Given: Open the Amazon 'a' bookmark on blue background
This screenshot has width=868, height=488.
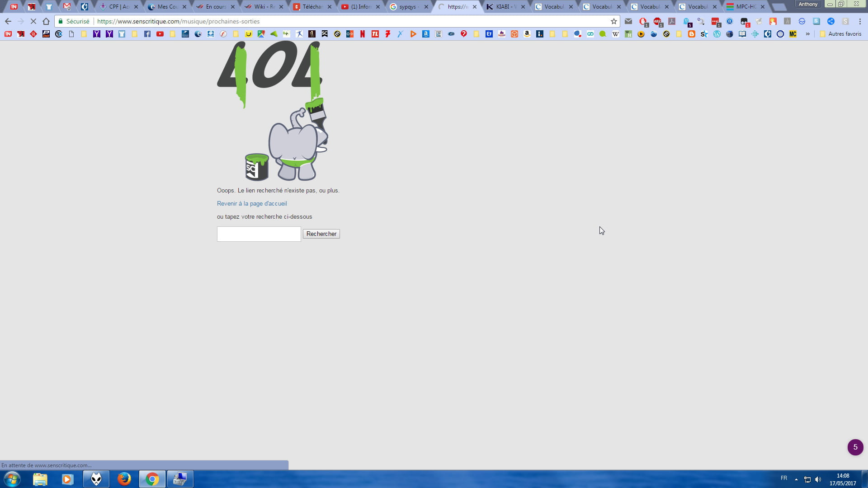Looking at the screenshot, I should pos(426,34).
